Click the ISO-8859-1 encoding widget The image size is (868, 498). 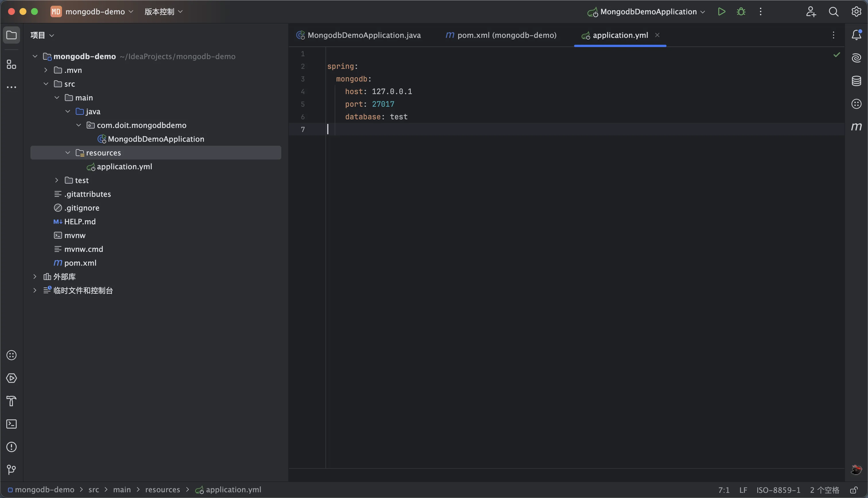[778, 490]
